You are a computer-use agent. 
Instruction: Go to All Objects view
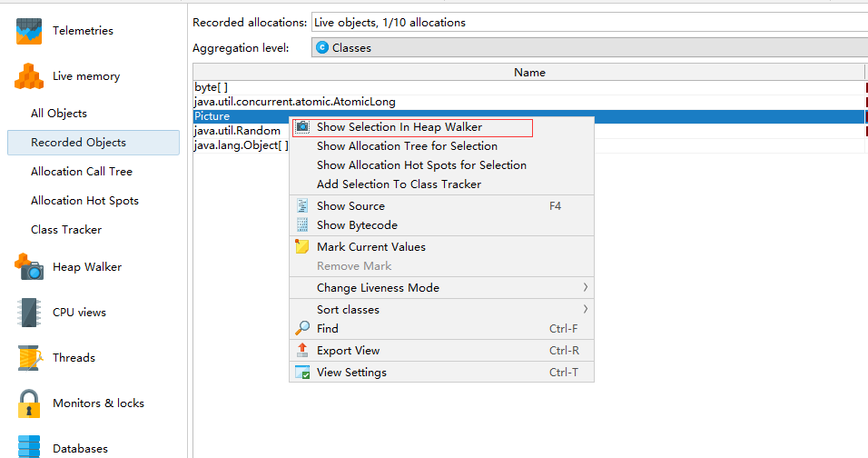[x=59, y=114]
